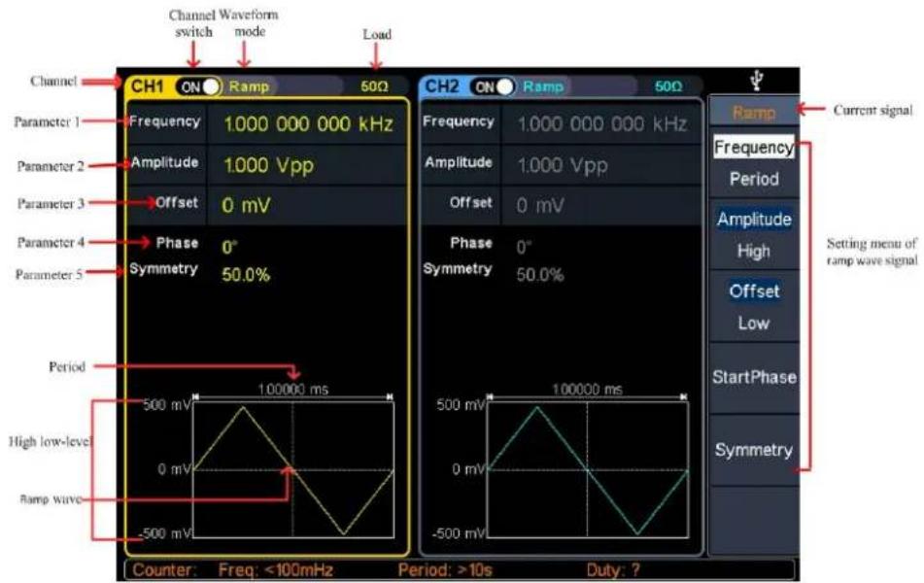924x583 pixels.
Task: Click CH2 graph 500 mV high level
Action: point(461,405)
